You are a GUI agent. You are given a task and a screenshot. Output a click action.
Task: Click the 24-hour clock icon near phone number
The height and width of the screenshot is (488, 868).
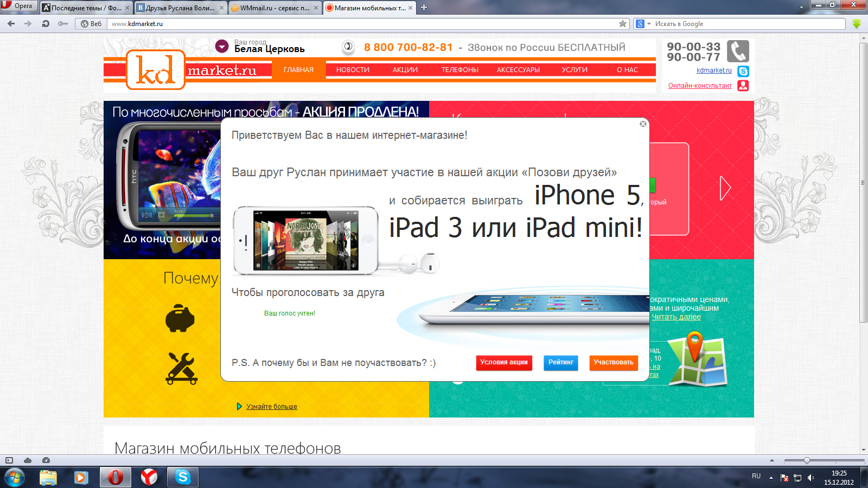tap(348, 47)
